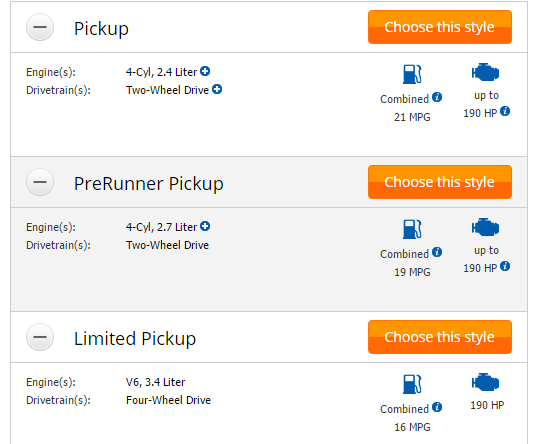
Task: Open Combined MPG info for Limited Pickup
Action: pos(437,407)
